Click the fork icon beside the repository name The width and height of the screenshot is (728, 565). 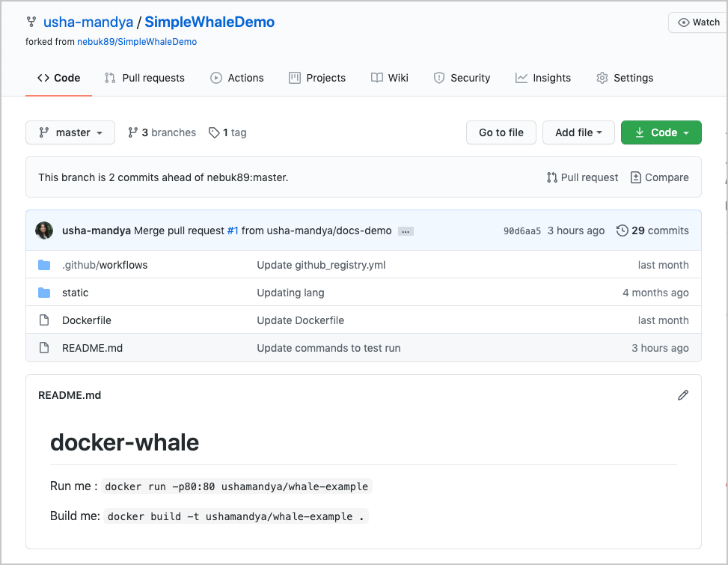point(31,22)
